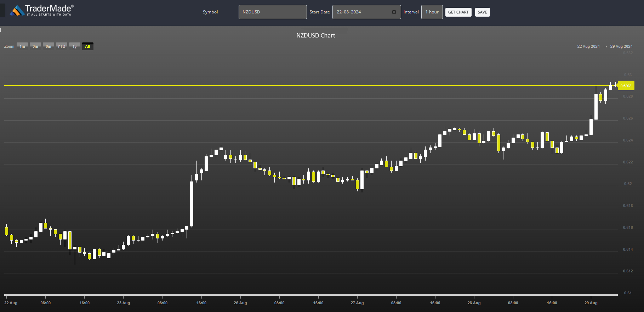Click the SAVE button
This screenshot has width=644, height=312.
(482, 12)
